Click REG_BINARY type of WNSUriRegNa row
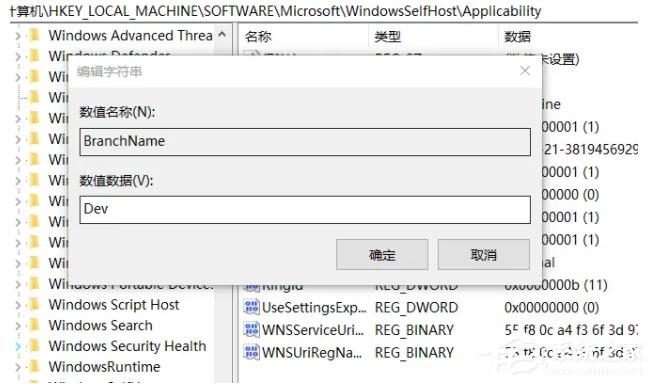 [x=414, y=353]
